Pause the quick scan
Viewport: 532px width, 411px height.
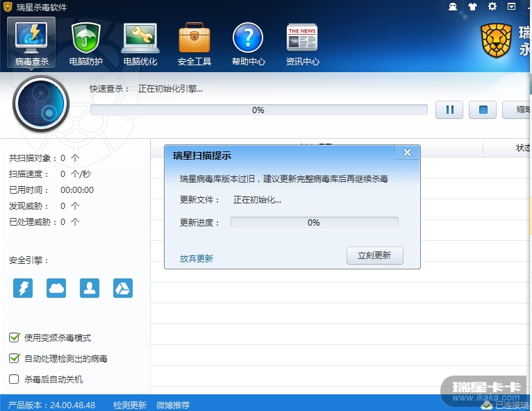(x=449, y=110)
